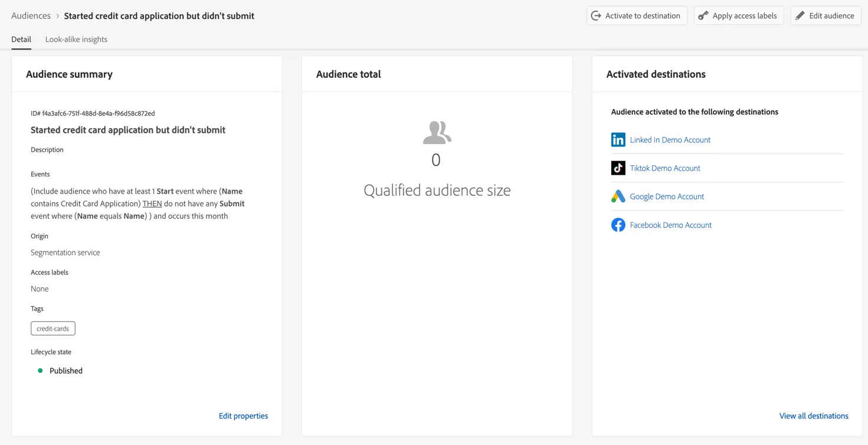Click the audience total count 0
Screen dimensions: 868x445
tap(436, 160)
